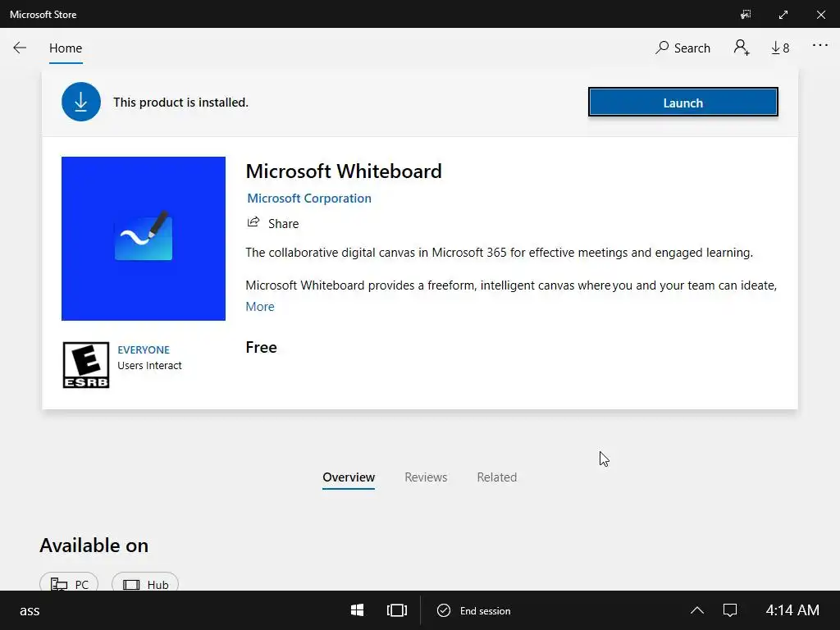Open Task View on the taskbar
840x630 pixels.
point(397,610)
